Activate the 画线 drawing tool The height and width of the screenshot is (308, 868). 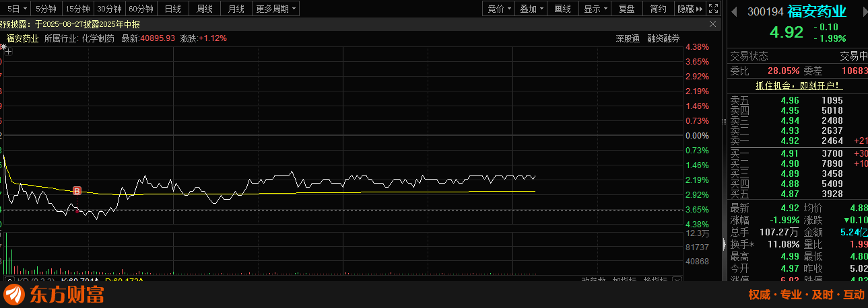563,9
